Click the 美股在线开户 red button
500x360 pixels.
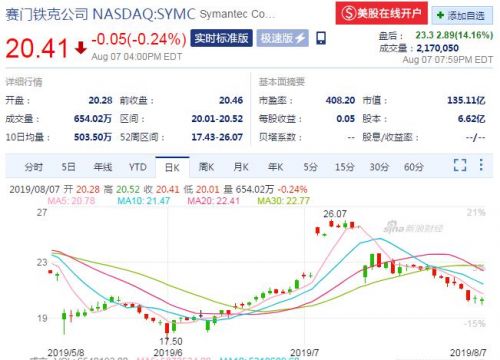click(x=381, y=13)
